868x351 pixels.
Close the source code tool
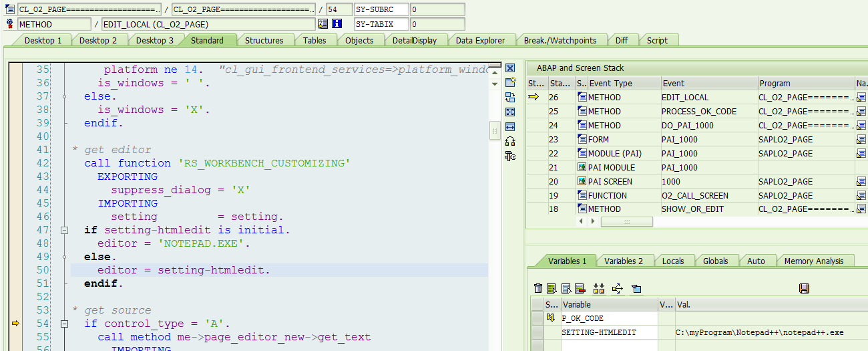click(x=510, y=68)
